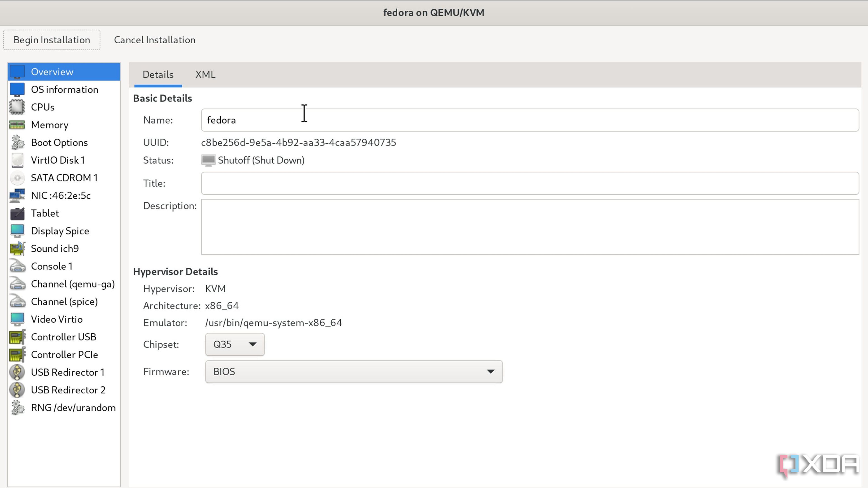Select the Memory RAM stick icon
The width and height of the screenshot is (868, 488).
point(17,125)
